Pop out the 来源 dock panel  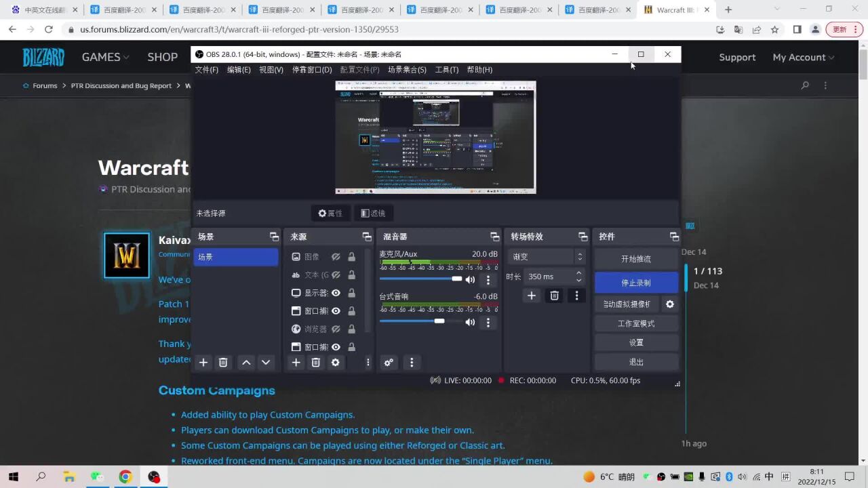[367, 237]
